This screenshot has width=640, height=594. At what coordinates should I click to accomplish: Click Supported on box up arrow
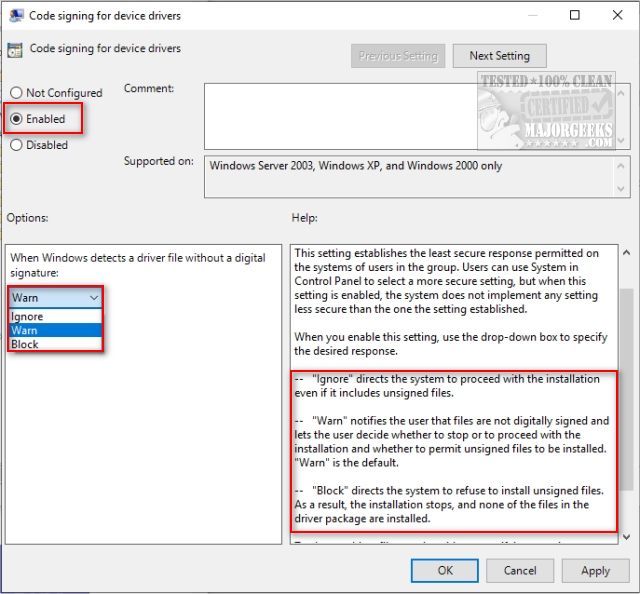(x=621, y=166)
